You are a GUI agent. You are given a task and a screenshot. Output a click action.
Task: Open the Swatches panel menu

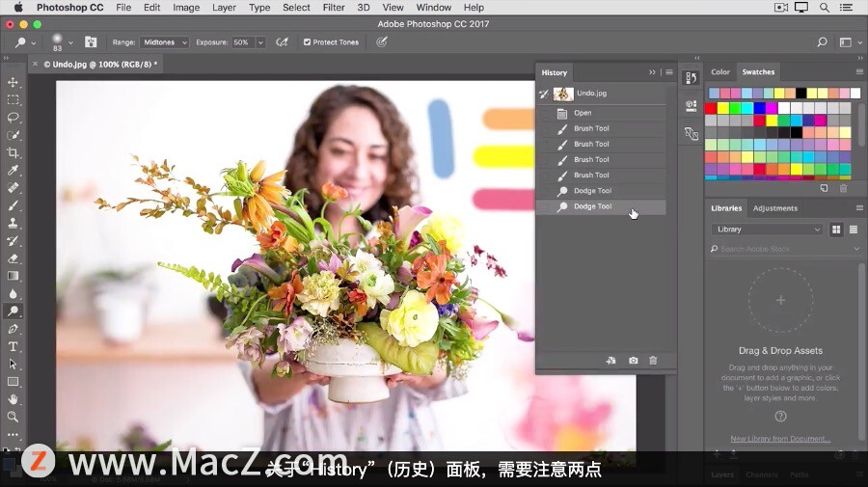coord(859,72)
